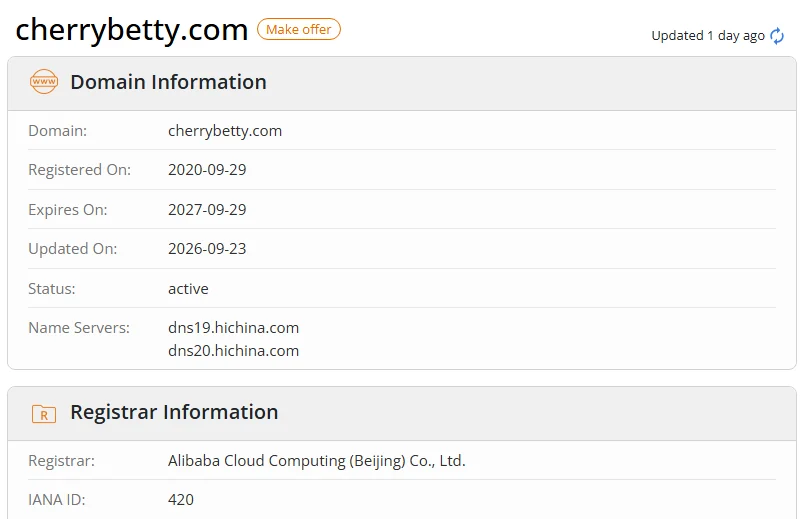Select the Alibaba Cloud Computing registrar name

tap(317, 461)
